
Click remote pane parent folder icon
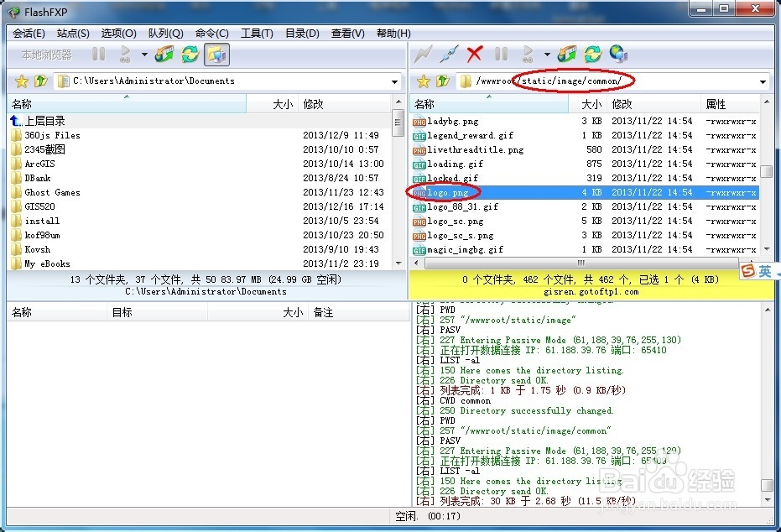442,81
